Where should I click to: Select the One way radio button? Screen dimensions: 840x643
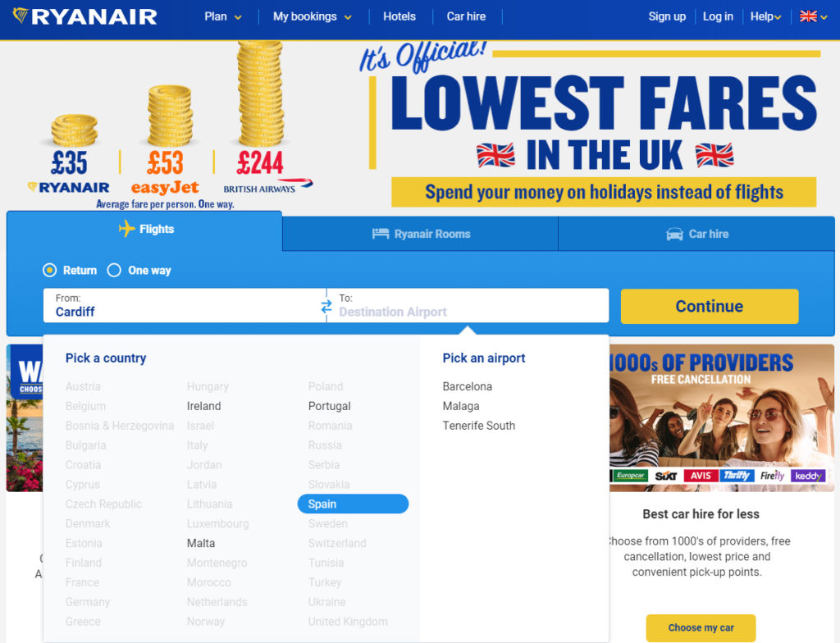click(x=114, y=270)
